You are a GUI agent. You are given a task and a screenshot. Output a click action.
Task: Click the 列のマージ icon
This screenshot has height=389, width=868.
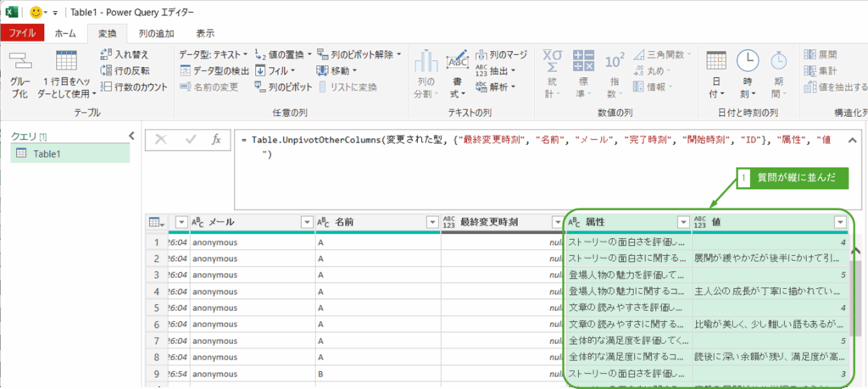482,54
